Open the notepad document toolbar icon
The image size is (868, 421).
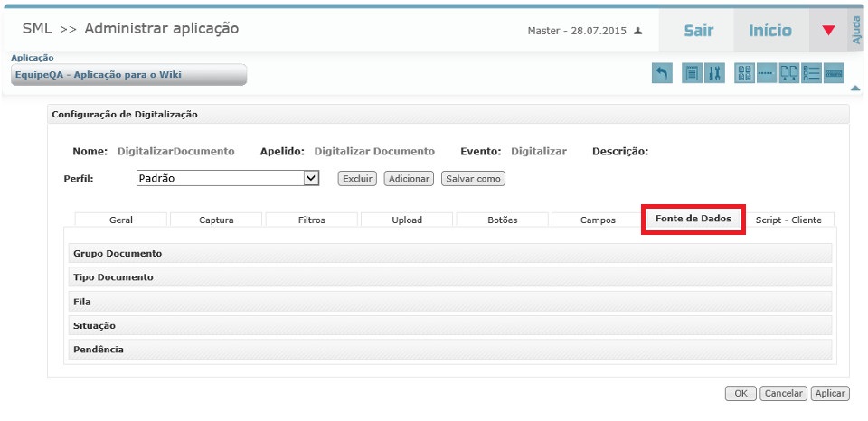pyautogui.click(x=692, y=74)
